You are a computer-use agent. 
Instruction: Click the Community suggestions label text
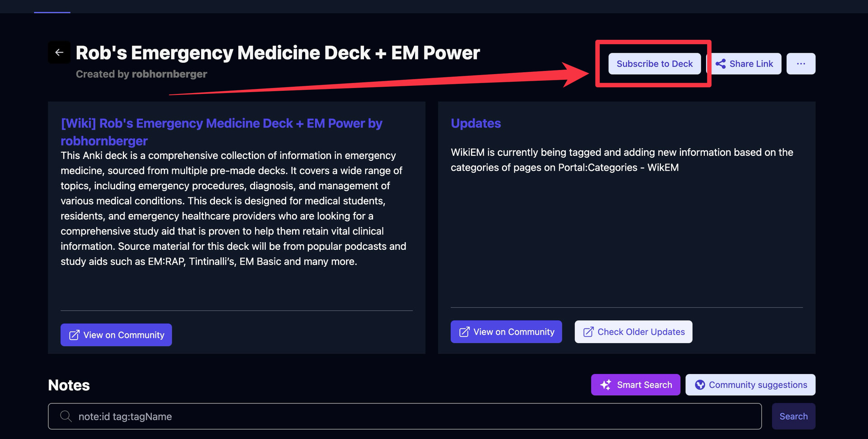758,385
